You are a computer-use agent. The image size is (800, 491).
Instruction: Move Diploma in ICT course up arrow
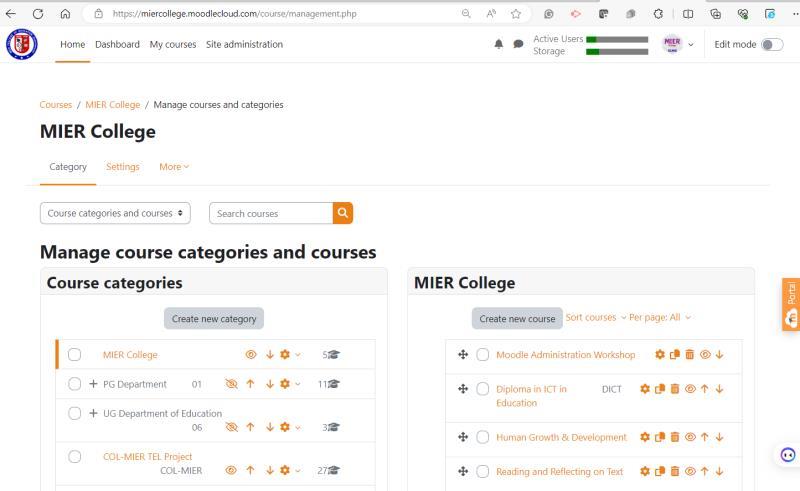click(705, 389)
